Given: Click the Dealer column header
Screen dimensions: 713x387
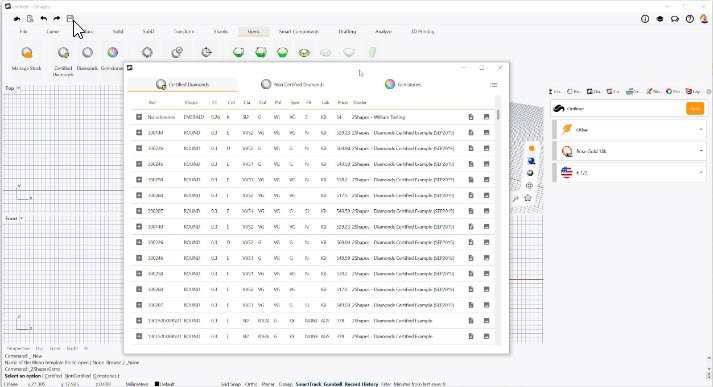Looking at the screenshot, I should tap(360, 102).
